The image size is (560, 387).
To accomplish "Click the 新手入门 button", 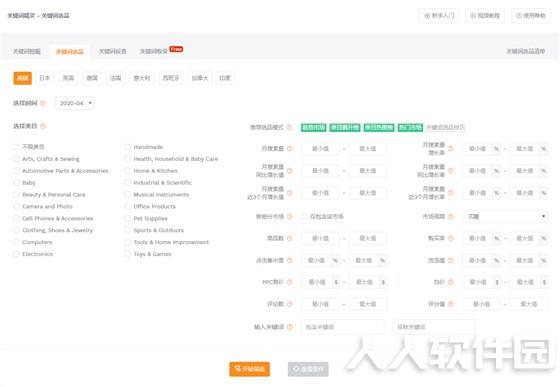I will point(439,16).
